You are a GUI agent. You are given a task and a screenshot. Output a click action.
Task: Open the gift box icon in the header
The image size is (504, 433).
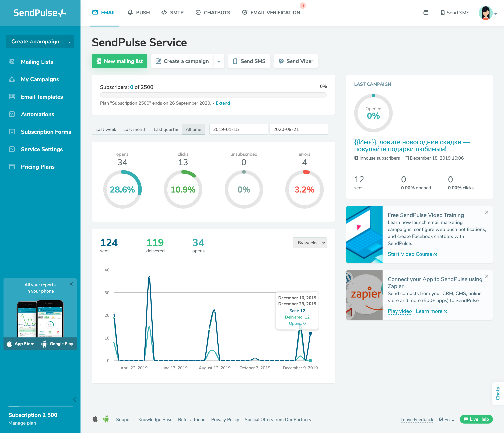click(426, 12)
